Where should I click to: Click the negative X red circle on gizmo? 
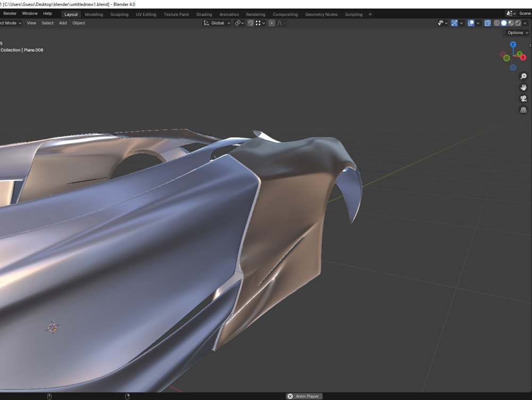point(503,54)
